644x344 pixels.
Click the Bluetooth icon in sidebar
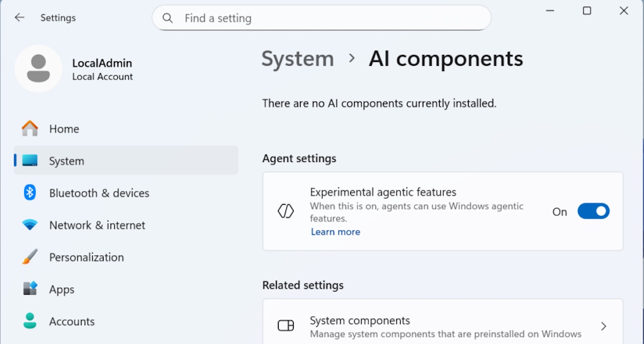pyautogui.click(x=30, y=193)
